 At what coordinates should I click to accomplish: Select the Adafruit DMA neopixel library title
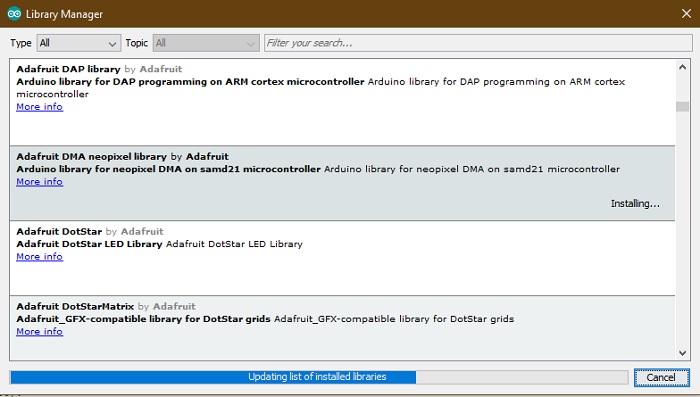tap(92, 157)
